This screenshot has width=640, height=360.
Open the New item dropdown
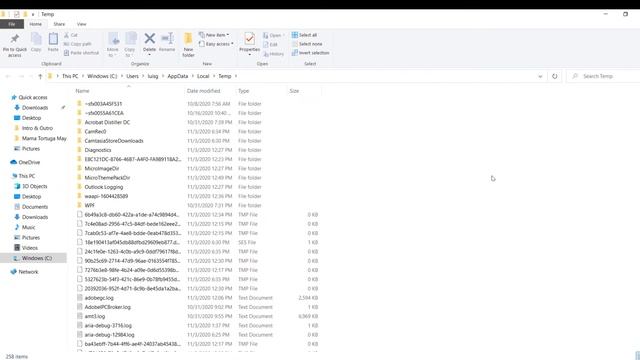click(214, 35)
